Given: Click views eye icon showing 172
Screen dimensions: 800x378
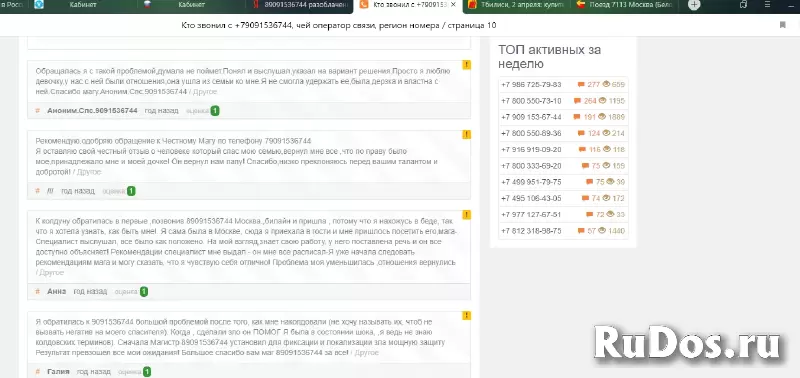Looking at the screenshot, I should coord(606,198).
